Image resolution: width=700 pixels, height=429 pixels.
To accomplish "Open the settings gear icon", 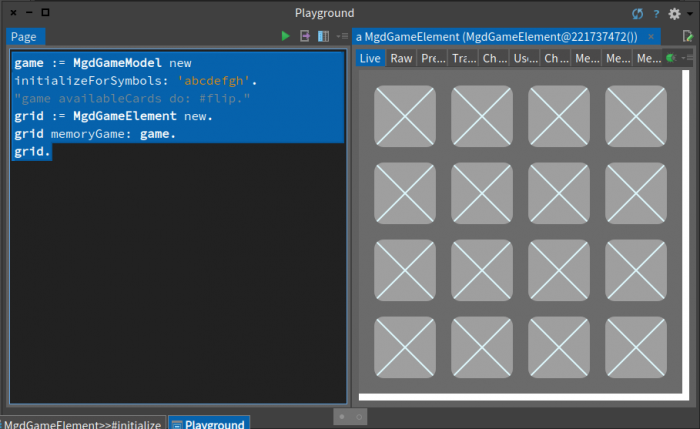I will point(674,14).
